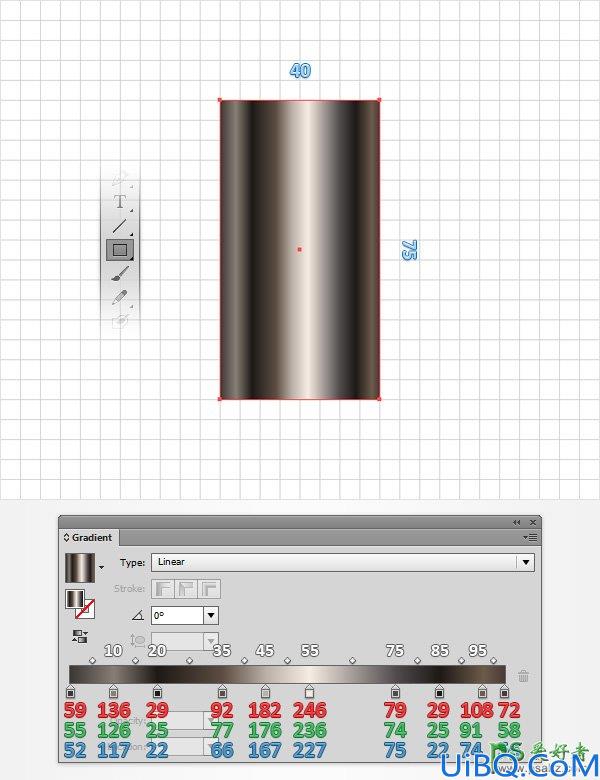Select the first gradient stop (R 59)
This screenshot has height=780, width=600.
pos(70,692)
